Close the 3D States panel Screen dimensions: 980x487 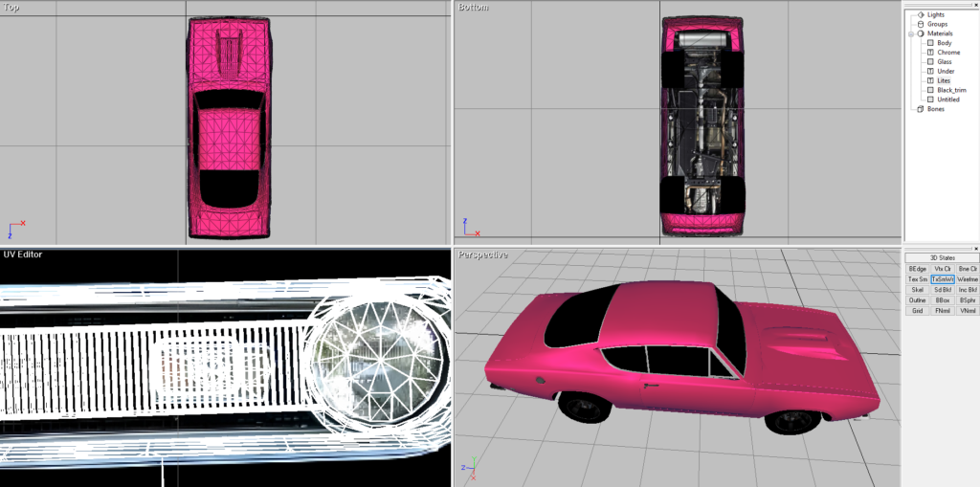(x=974, y=249)
